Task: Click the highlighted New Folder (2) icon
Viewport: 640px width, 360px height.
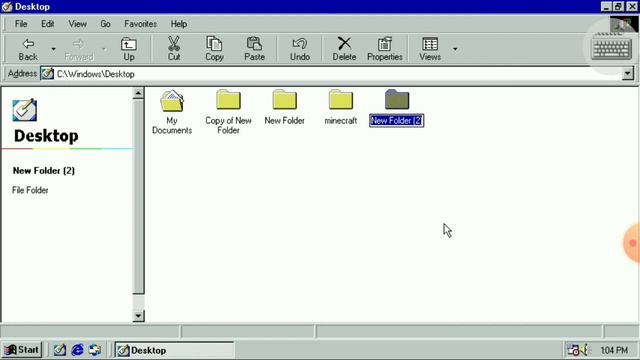Action: 397,99
